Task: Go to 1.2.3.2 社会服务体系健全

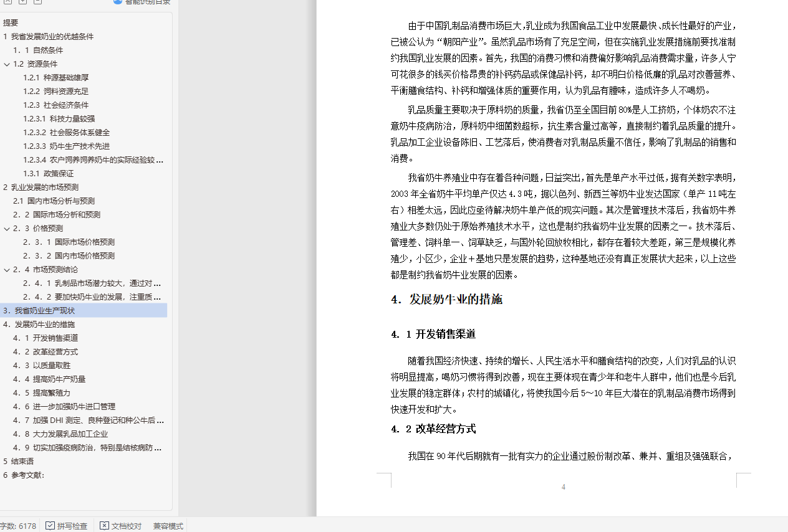Action: [x=67, y=133]
